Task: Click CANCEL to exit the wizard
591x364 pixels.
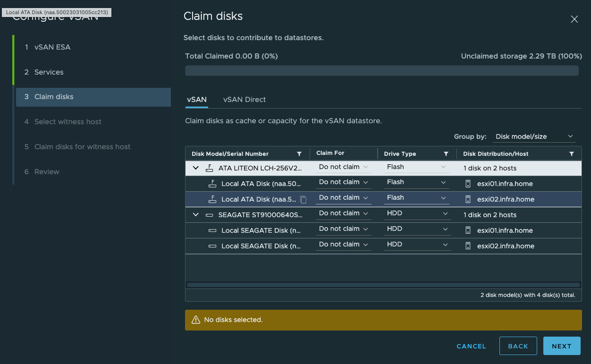Action: (x=471, y=346)
